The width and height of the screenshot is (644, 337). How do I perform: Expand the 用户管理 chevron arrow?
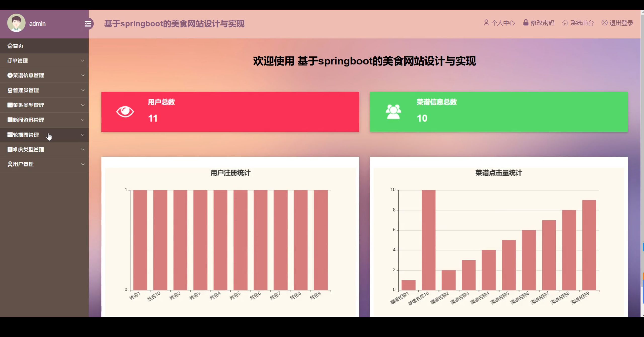tap(83, 164)
